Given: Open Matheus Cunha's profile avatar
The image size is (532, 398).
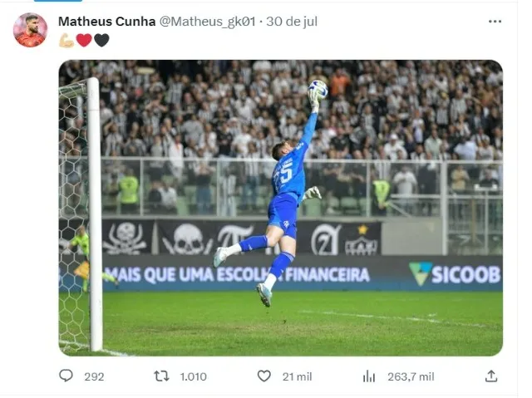Looking at the screenshot, I should (30, 30).
